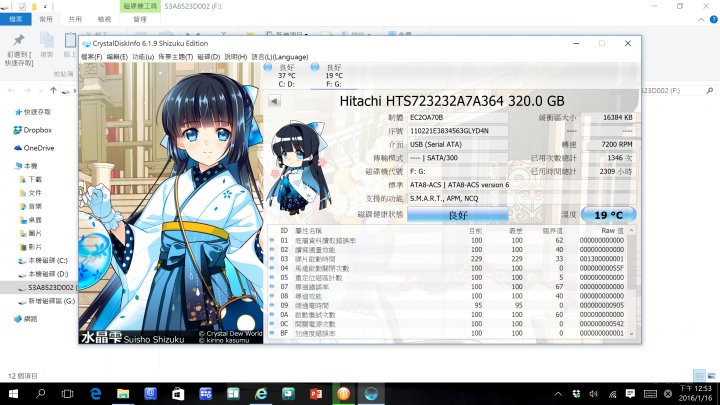Viewport: 720px width, 405px height.
Task: Open Task View on the taskbar
Action: click(x=68, y=394)
